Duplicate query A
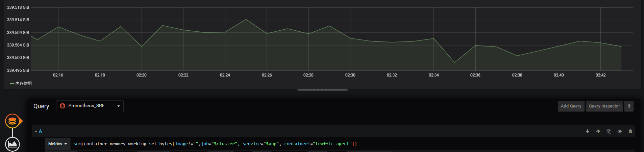Screen dimensions: 644x152 click(x=609, y=131)
